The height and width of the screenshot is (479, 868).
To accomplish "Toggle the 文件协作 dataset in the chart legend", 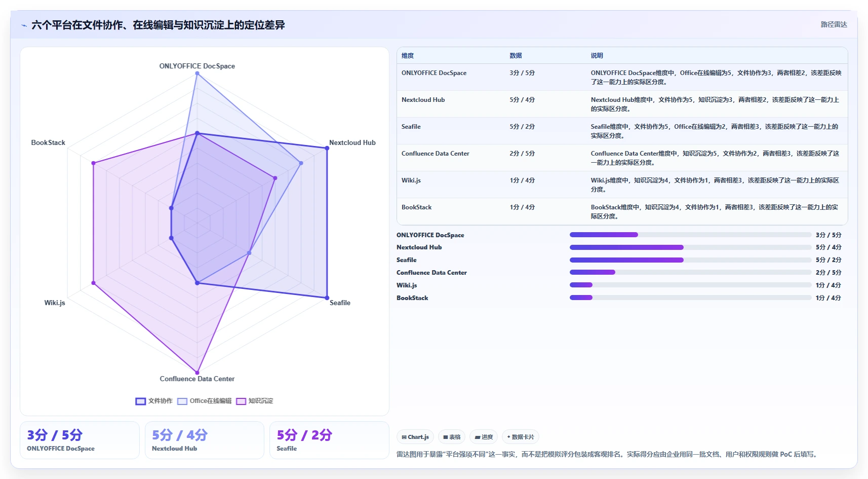I will [x=154, y=401].
